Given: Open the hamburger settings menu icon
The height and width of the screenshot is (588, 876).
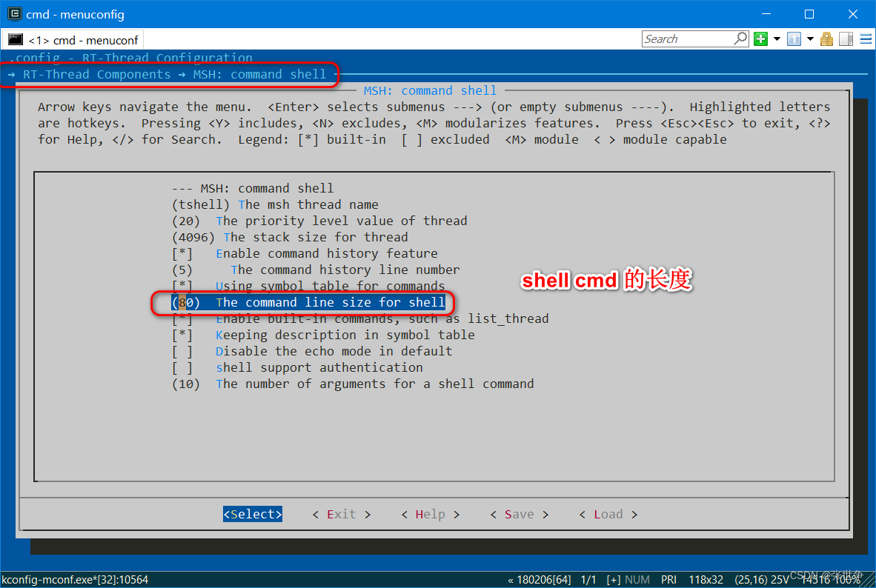Looking at the screenshot, I should coord(866,39).
